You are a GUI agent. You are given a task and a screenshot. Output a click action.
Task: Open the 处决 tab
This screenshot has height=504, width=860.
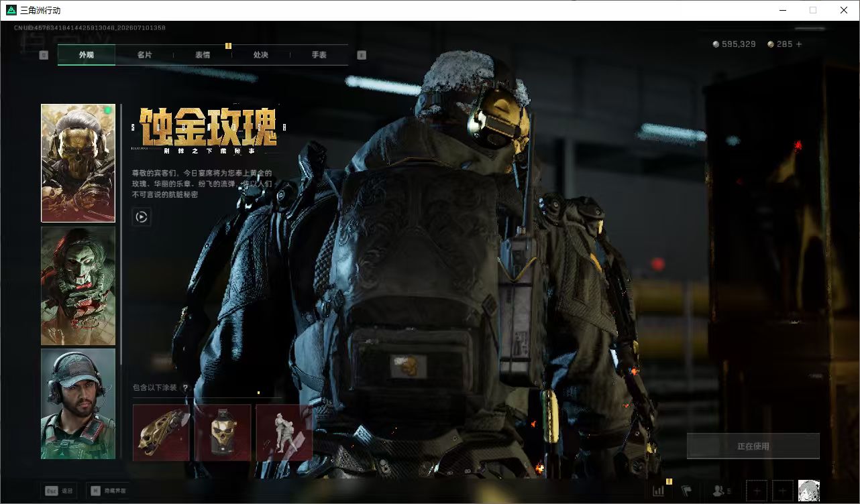pos(261,55)
